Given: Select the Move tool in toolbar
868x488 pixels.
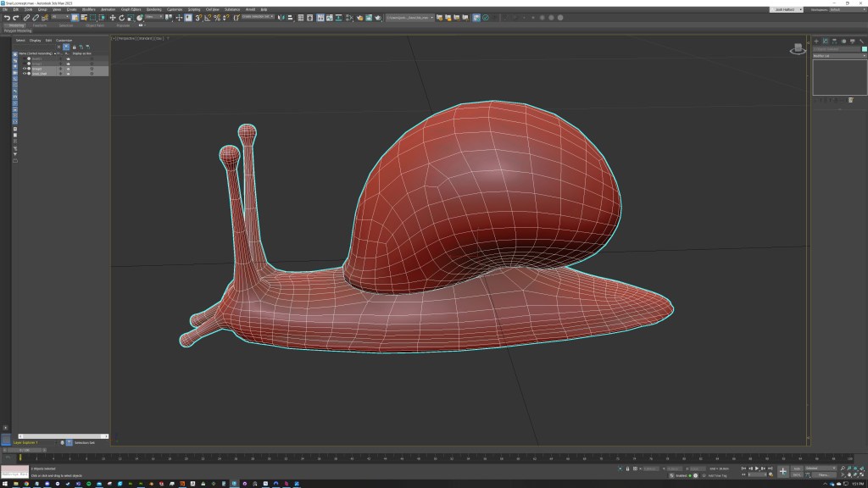Looking at the screenshot, I should pos(113,17).
